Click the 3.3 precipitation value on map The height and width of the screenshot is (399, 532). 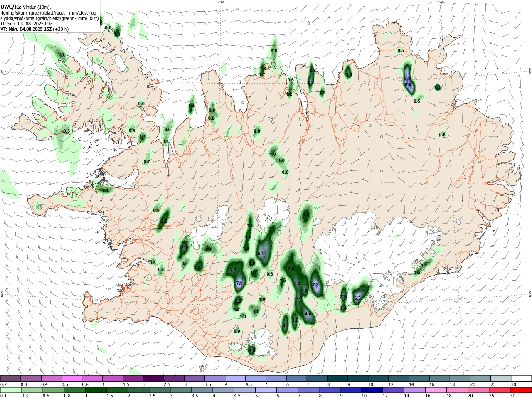[304, 291]
